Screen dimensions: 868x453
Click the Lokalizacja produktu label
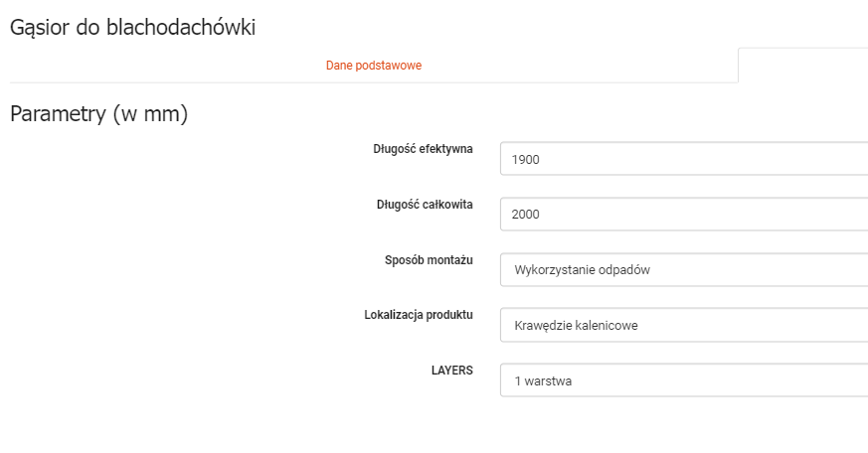coord(419,315)
